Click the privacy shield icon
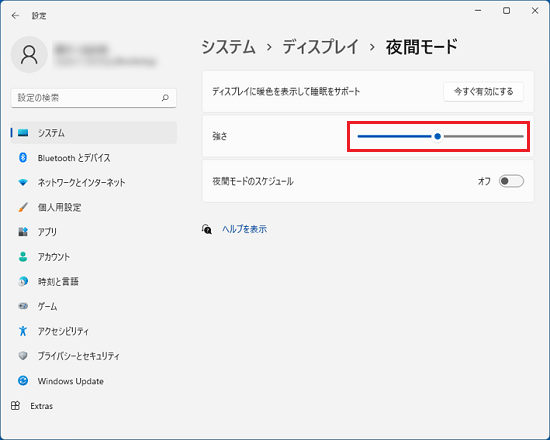550x440 pixels. point(23,356)
